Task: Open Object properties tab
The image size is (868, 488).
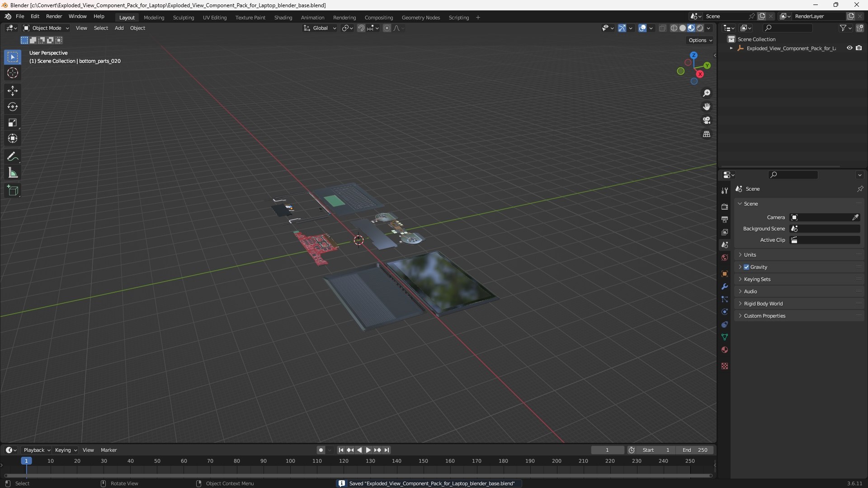Action: [725, 274]
